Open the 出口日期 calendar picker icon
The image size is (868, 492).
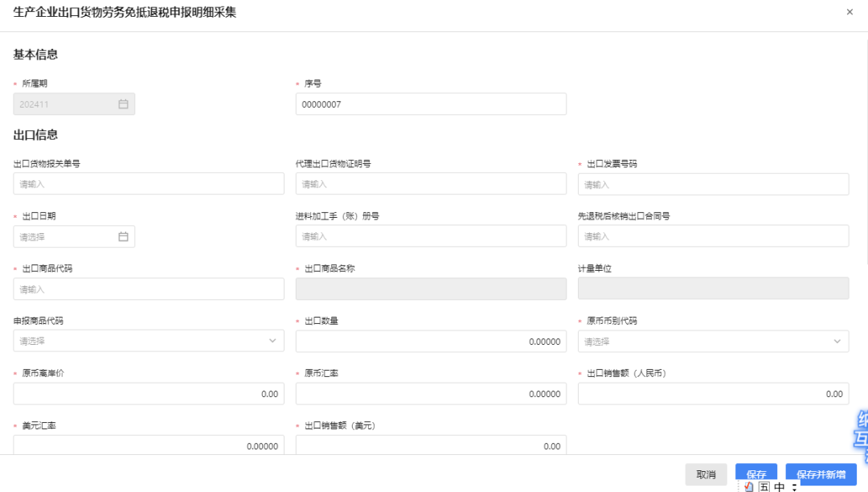click(x=123, y=237)
